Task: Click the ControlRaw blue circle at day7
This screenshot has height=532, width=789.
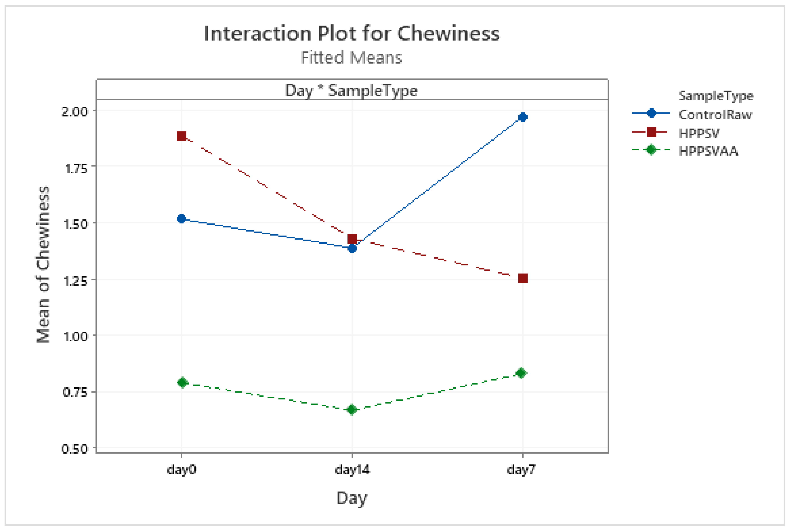Action: (522, 117)
